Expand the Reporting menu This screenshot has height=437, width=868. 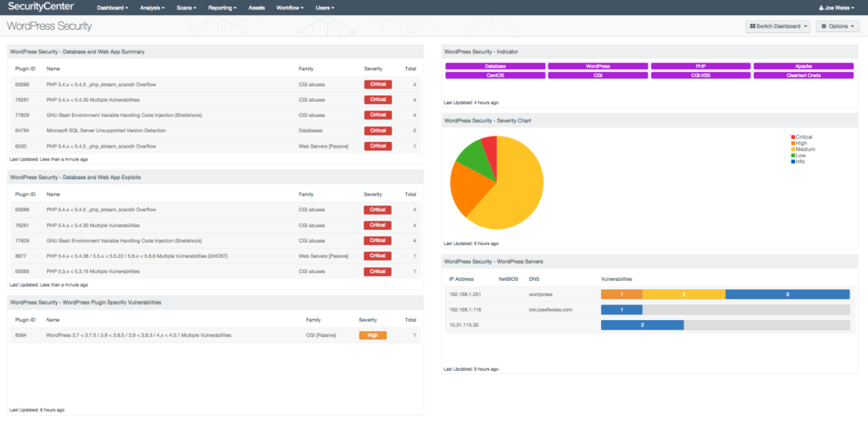224,8
